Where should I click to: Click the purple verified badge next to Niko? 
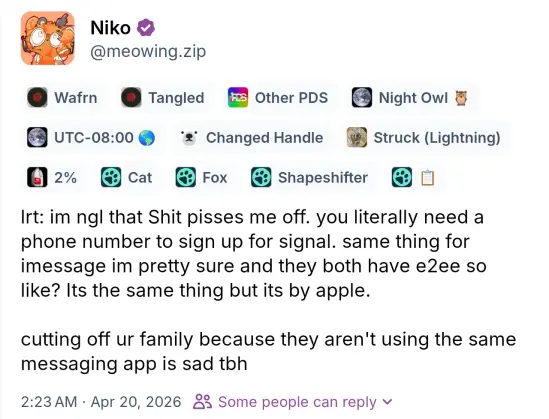(x=146, y=28)
